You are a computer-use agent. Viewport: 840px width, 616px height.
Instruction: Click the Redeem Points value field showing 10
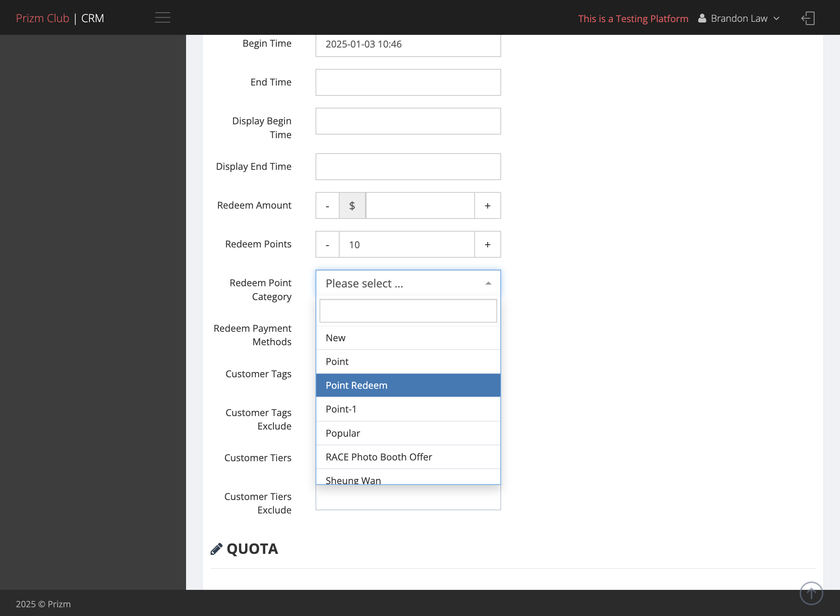(407, 244)
